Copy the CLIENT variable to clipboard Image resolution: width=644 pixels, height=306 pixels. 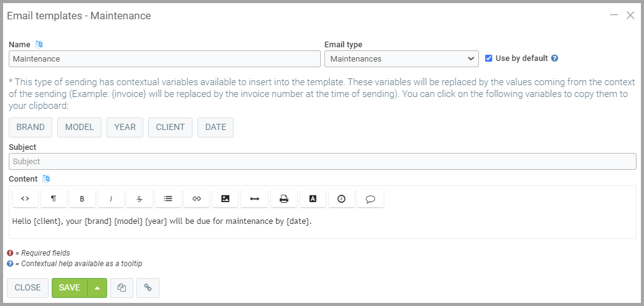(x=170, y=127)
